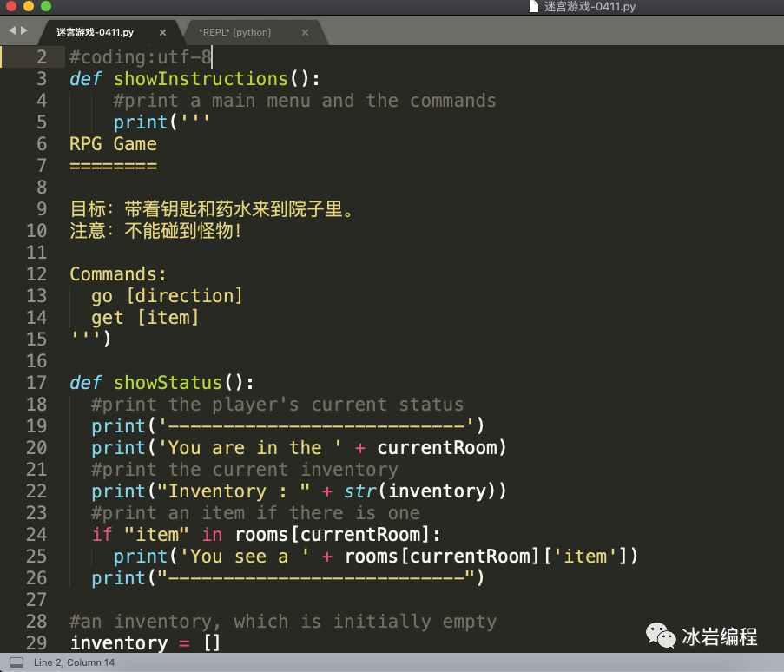Click the 注意 warning line
The height and width of the screenshot is (672, 784).
click(156, 230)
